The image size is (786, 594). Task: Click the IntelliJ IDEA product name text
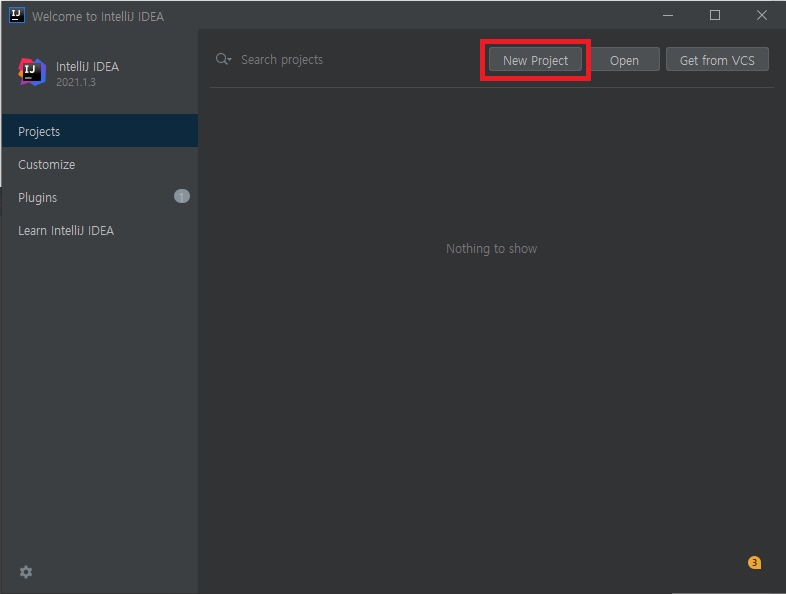click(87, 67)
